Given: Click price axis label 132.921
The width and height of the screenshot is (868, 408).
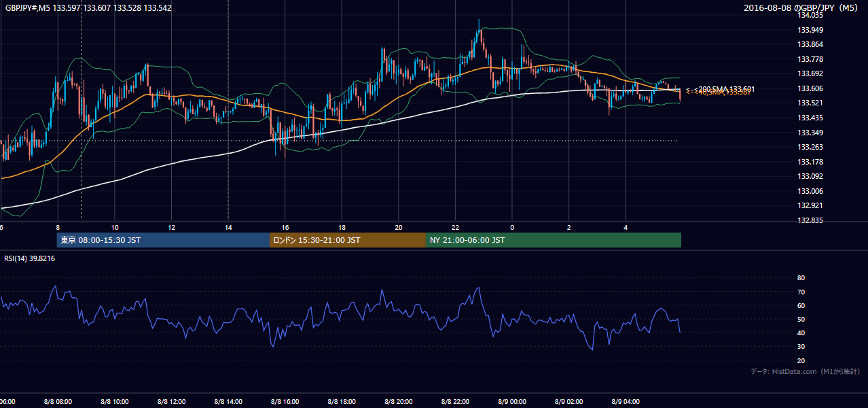Looking at the screenshot, I should point(812,205).
